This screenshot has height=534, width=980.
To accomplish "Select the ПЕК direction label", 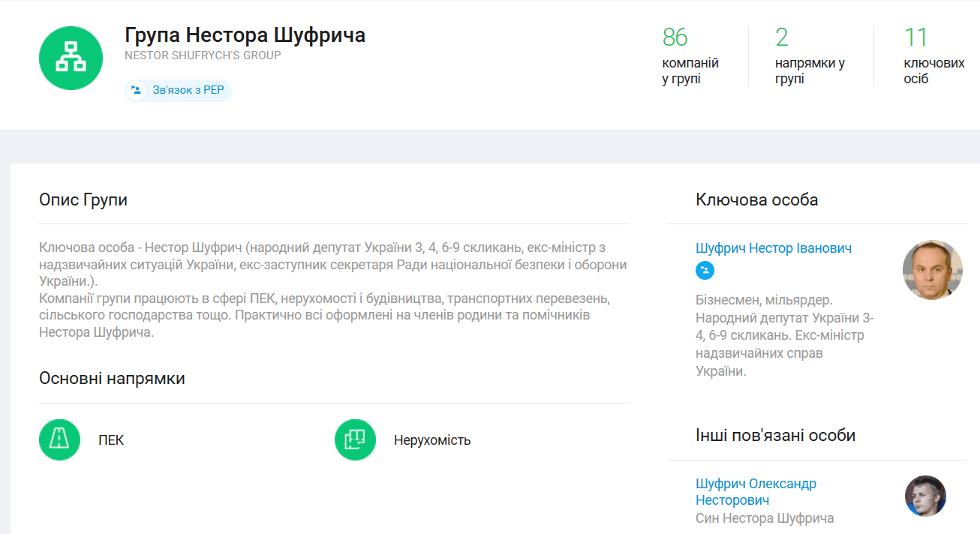I will point(111,440).
